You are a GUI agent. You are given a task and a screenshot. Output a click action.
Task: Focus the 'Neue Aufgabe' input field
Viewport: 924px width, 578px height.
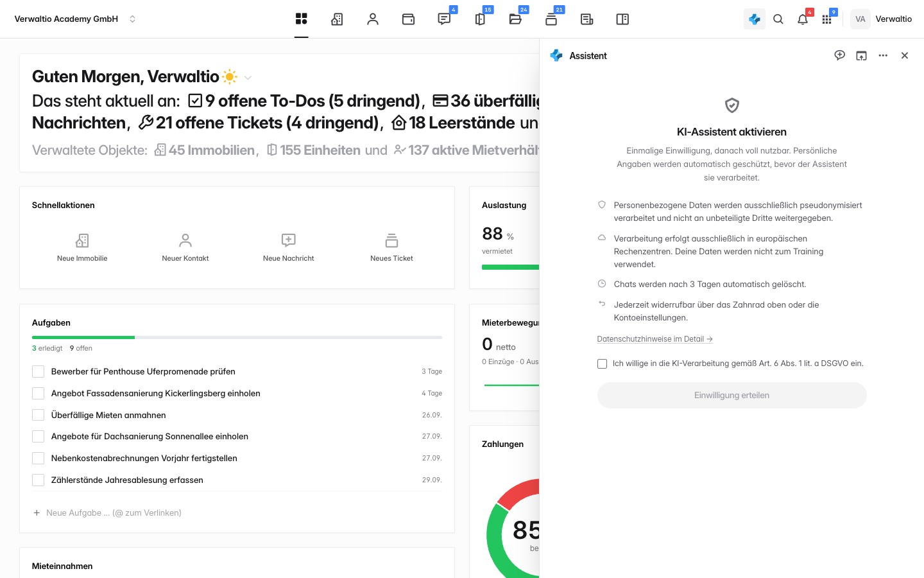click(237, 513)
